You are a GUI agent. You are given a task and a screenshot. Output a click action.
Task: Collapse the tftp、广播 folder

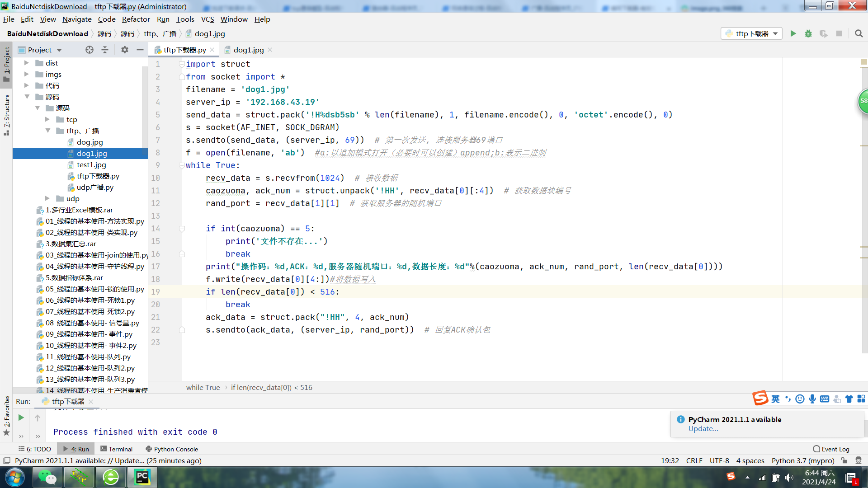click(x=48, y=131)
